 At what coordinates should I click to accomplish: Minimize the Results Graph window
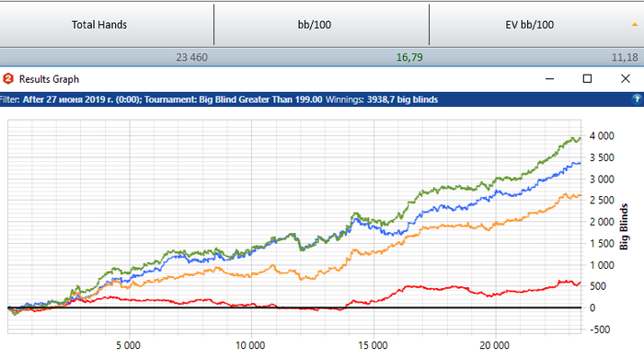(549, 78)
